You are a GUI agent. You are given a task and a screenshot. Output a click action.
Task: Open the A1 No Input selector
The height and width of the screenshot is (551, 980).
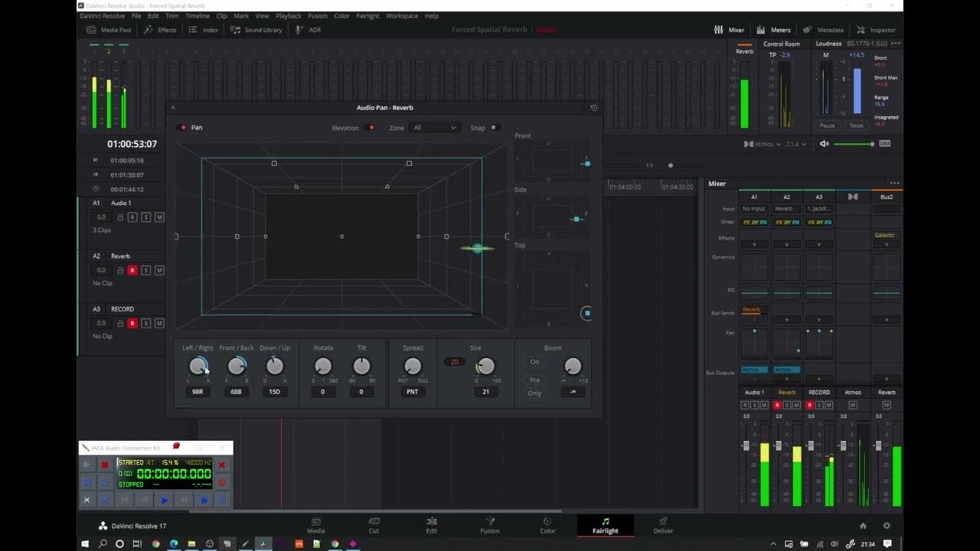754,208
